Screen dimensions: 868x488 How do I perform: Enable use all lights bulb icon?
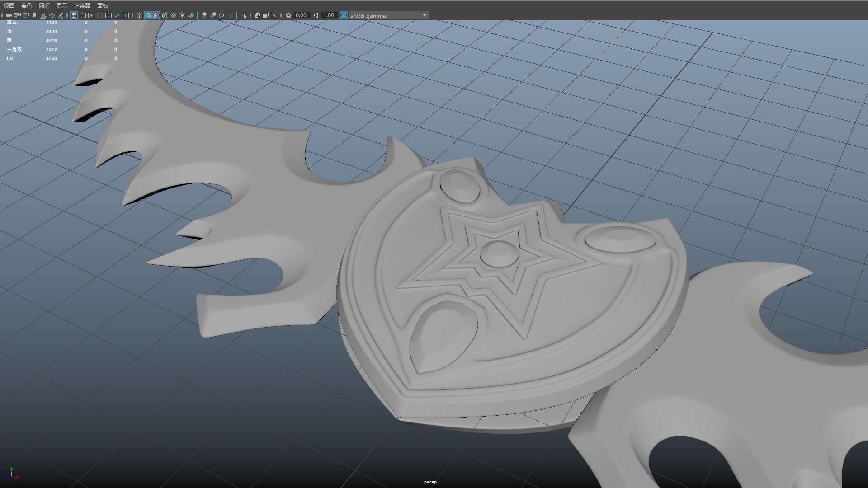click(x=182, y=15)
